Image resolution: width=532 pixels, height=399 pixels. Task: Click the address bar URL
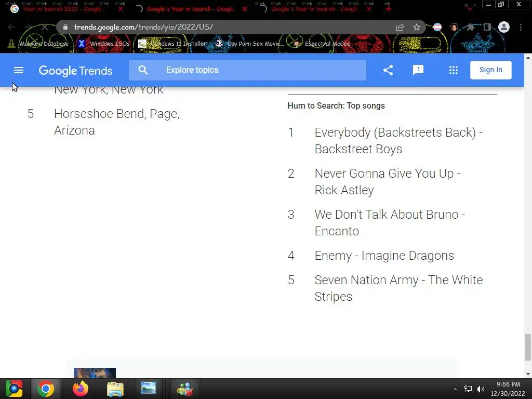(143, 27)
